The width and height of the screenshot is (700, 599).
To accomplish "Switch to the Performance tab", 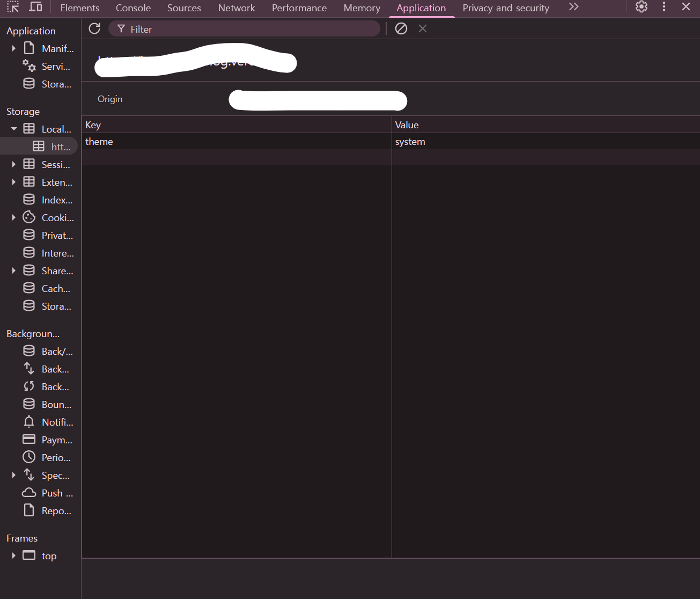I will point(299,8).
